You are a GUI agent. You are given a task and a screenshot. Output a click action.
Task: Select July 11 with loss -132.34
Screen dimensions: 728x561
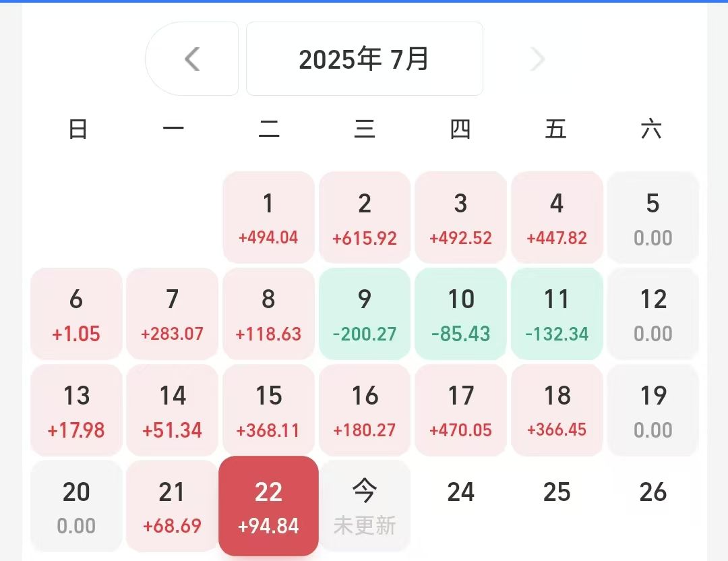click(557, 313)
